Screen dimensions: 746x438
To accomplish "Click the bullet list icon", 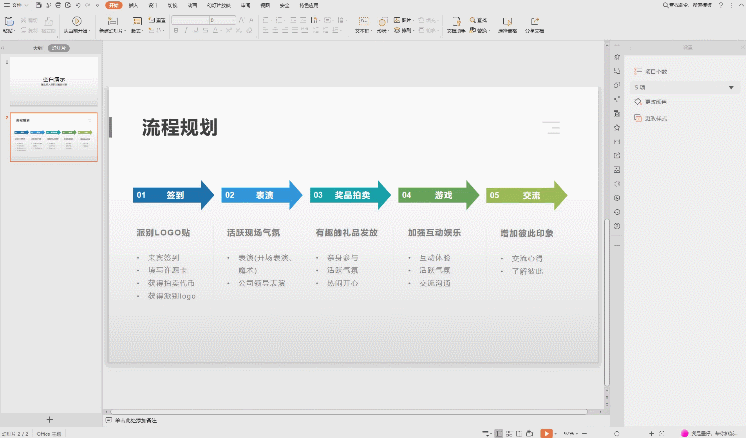I will pos(266,20).
